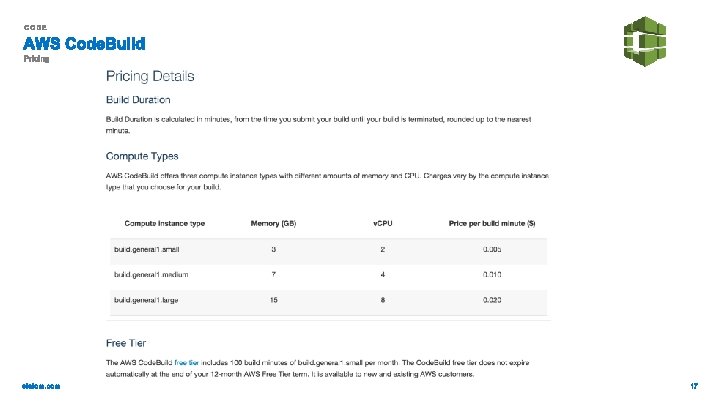This screenshot has width=720, height=405.
Task: Click the memory value 15 for large instance
Action: point(272,299)
